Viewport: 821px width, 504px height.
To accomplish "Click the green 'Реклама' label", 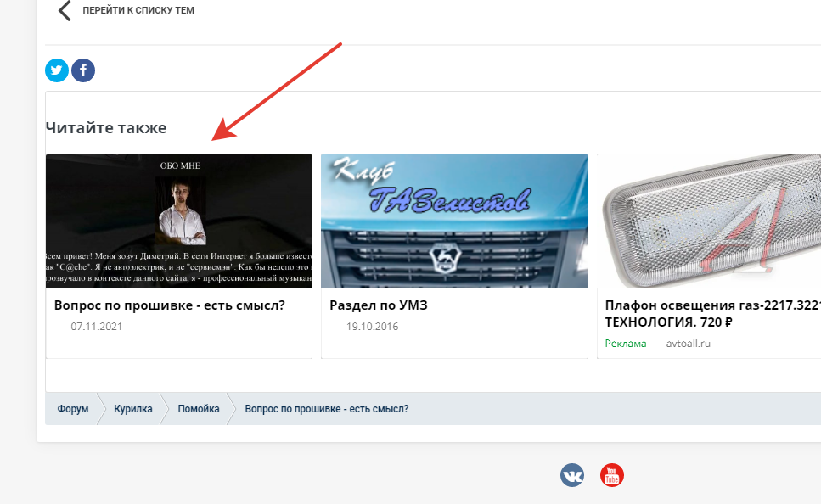I will coord(626,344).
